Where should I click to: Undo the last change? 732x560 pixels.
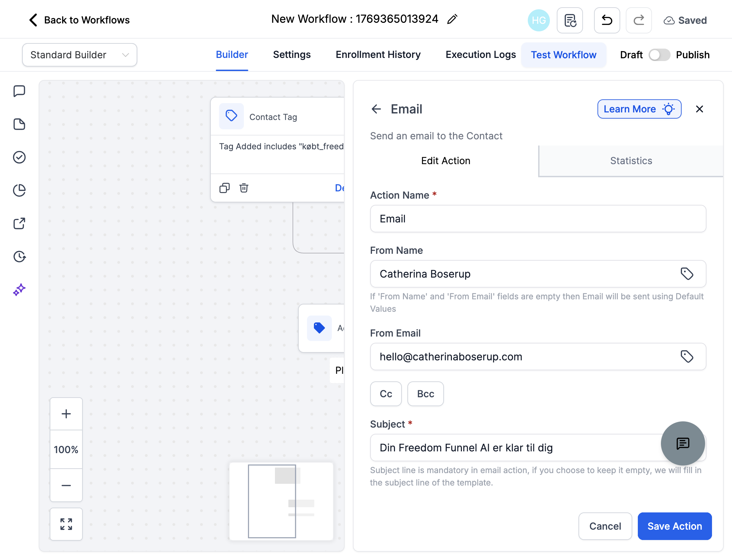point(607,20)
